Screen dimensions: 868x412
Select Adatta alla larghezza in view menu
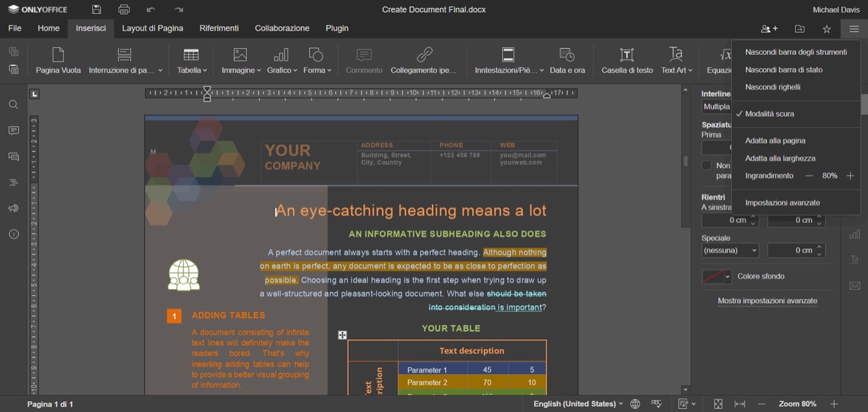tap(780, 159)
